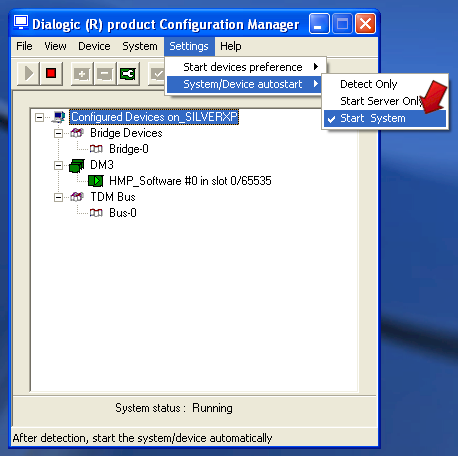Collapse the DM3 tree node
The width and height of the screenshot is (458, 456).
click(58, 165)
